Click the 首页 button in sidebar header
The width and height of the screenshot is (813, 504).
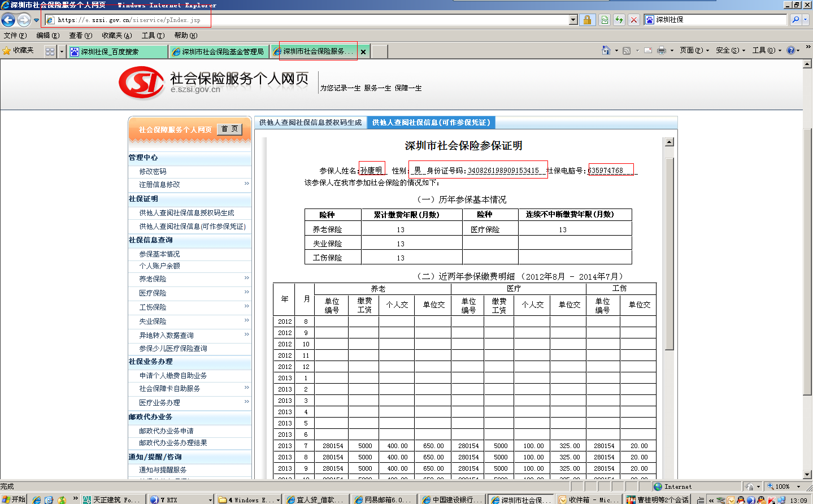tap(229, 129)
